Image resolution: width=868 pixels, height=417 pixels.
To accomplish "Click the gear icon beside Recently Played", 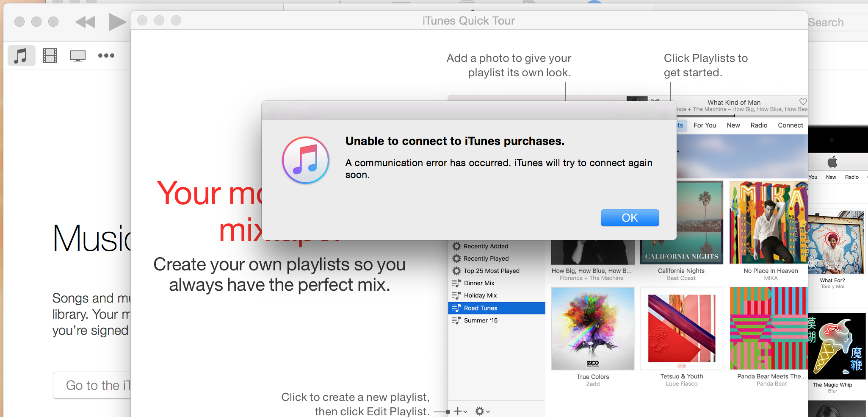I will (456, 259).
